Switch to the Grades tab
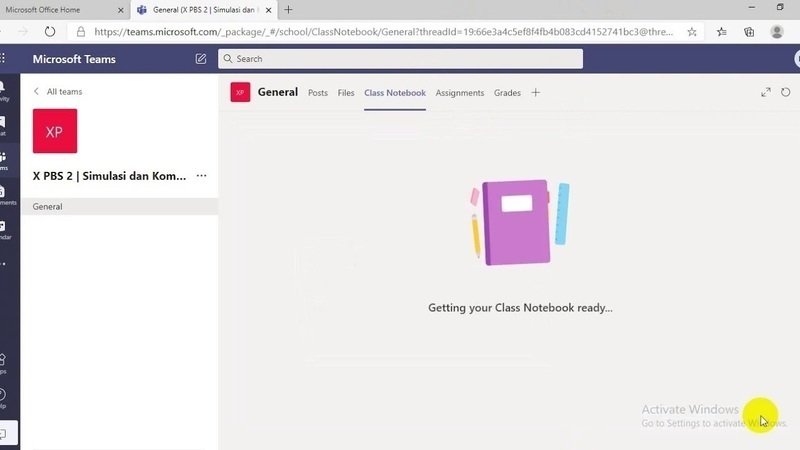The height and width of the screenshot is (450, 800). [x=507, y=93]
